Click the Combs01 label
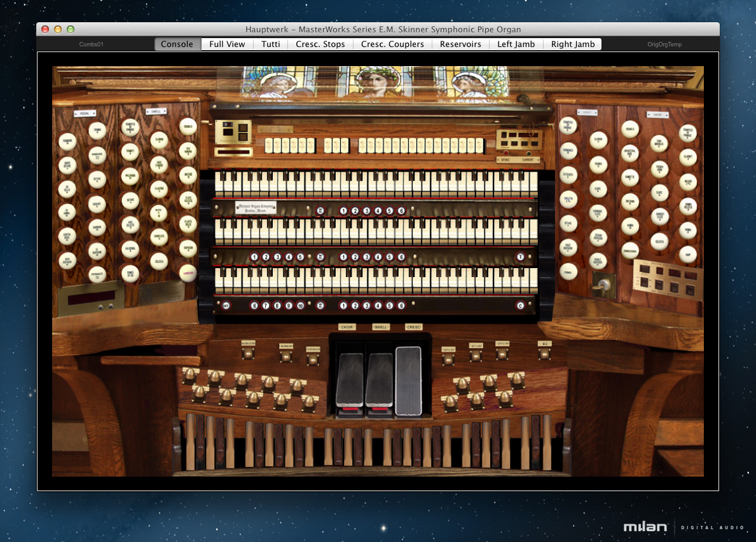756x542 pixels. pos(91,44)
